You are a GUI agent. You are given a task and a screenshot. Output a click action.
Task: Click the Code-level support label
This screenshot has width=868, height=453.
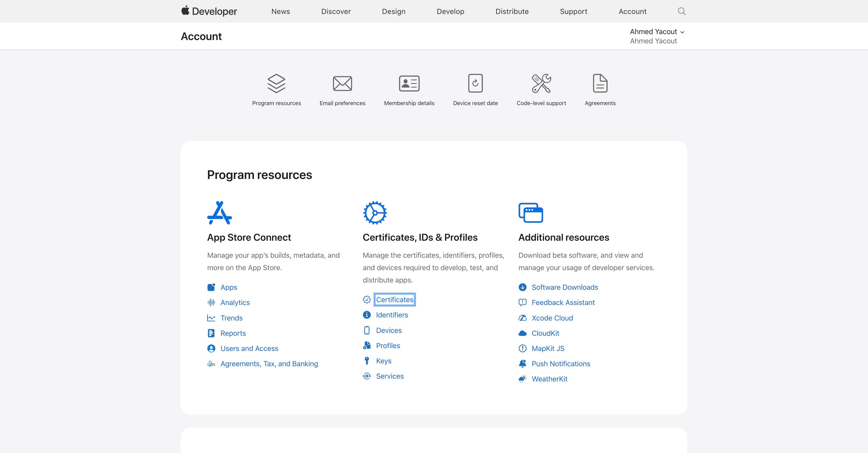[x=541, y=103]
